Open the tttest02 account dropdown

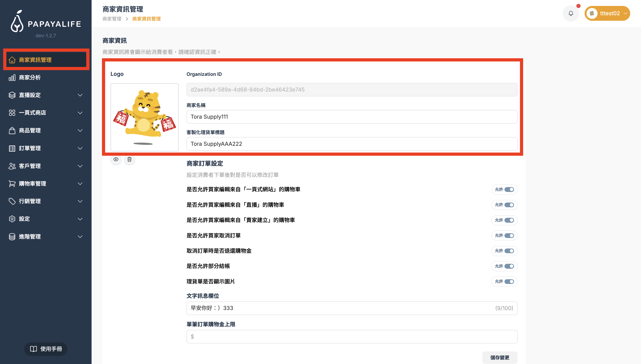click(x=607, y=13)
